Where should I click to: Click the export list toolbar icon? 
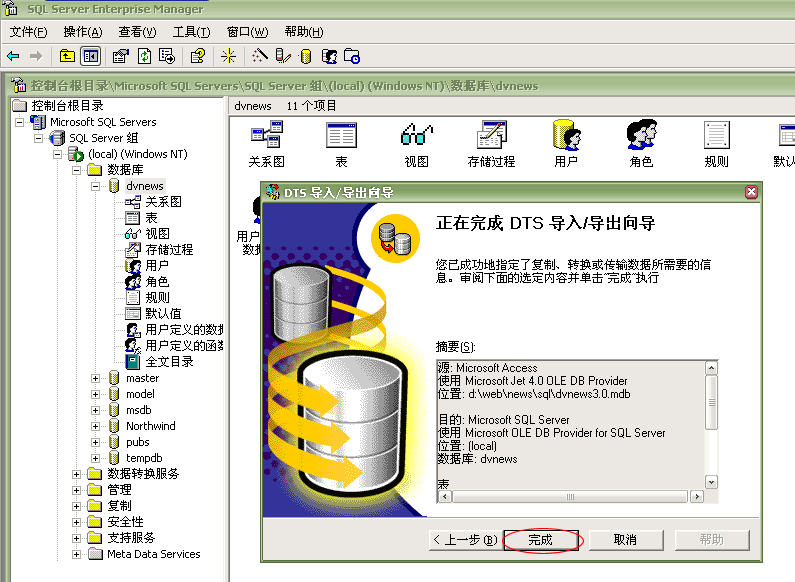(167, 56)
